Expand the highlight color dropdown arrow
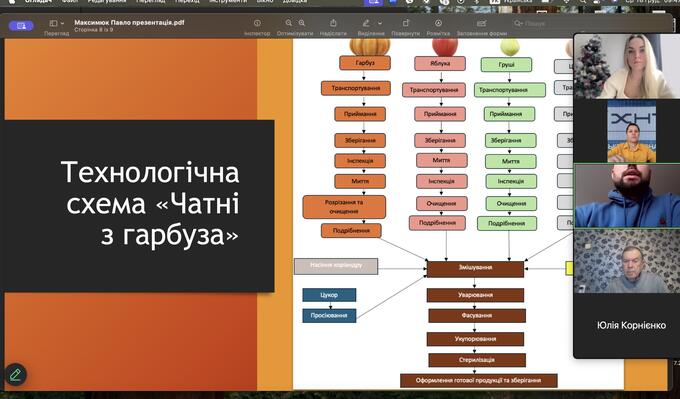 380,23
